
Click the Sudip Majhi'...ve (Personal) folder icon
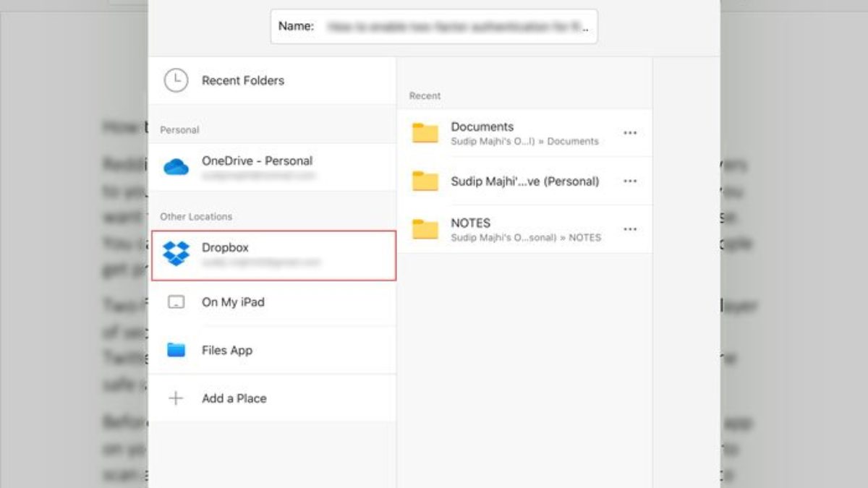(425, 181)
